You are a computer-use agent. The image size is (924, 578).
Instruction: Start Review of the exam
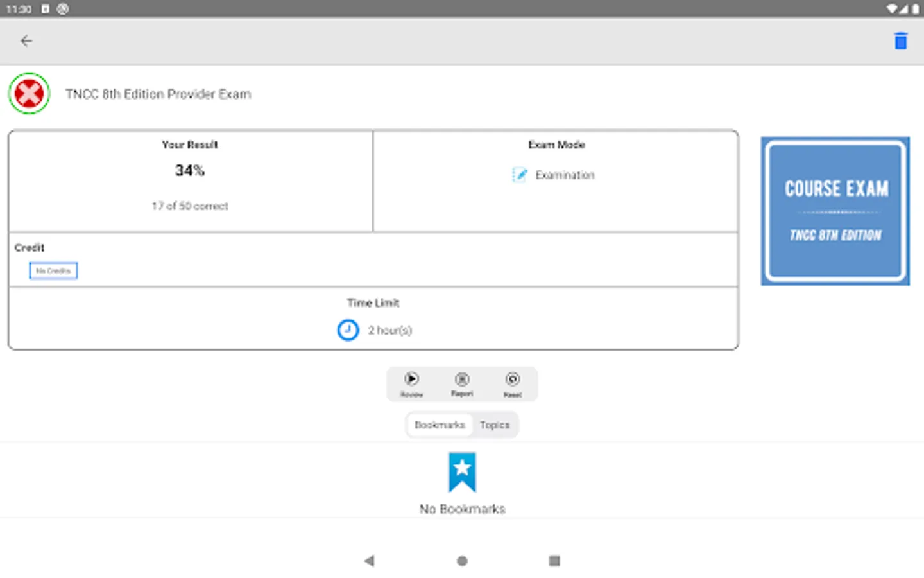tap(411, 384)
